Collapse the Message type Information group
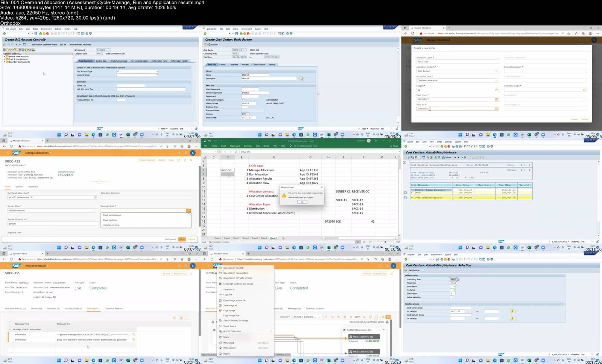Viewport: 602px width, 364px height. 10,329
